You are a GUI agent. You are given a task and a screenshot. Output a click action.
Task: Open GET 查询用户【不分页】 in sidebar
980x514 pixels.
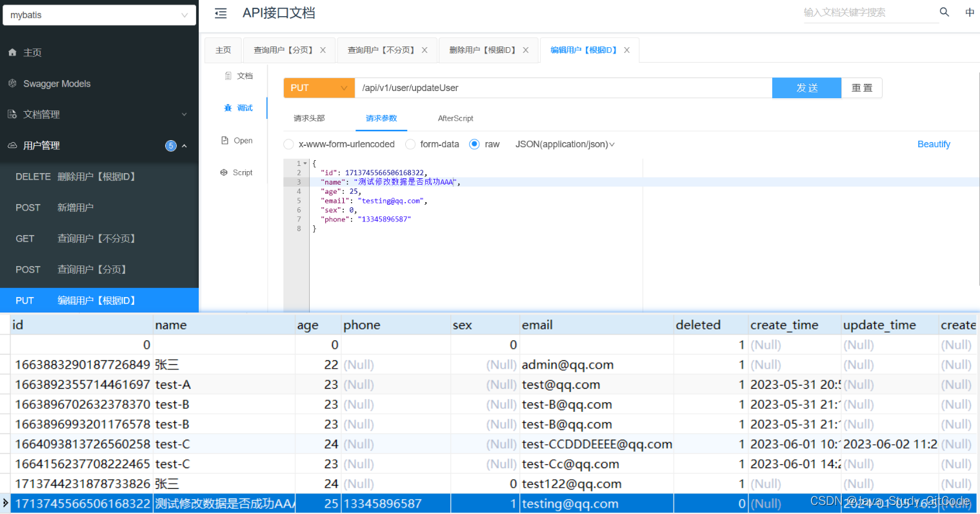click(99, 238)
